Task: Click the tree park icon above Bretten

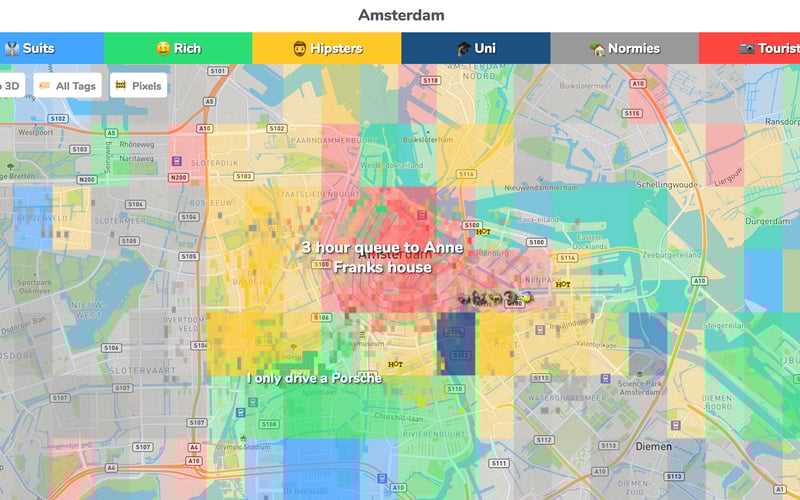Action: pyautogui.click(x=11, y=167)
